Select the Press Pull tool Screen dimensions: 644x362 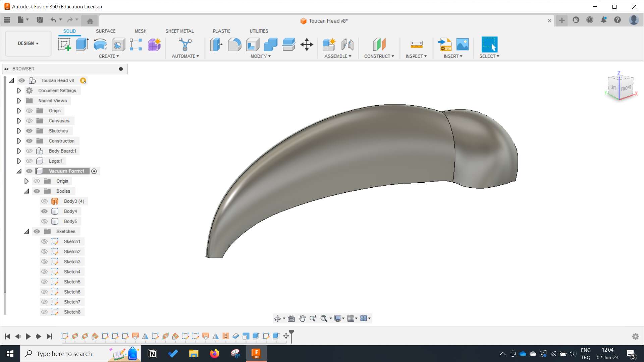216,44
